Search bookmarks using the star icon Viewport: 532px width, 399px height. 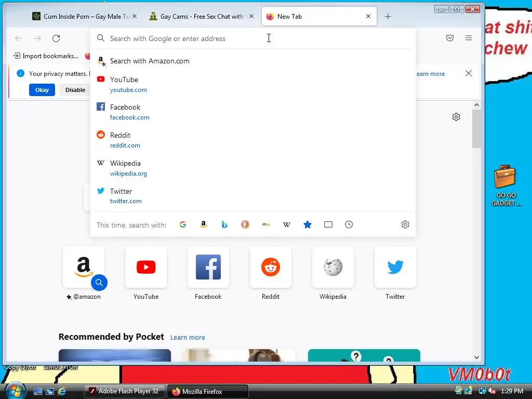click(x=308, y=224)
